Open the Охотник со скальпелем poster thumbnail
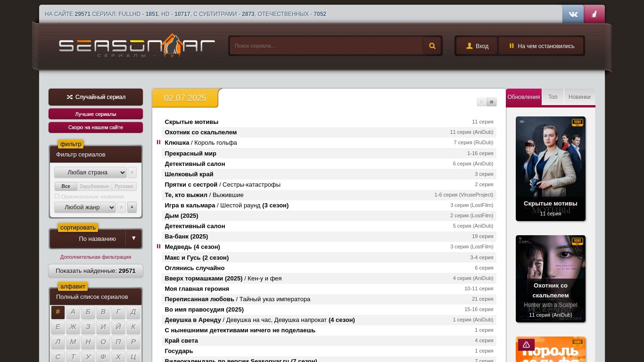 [x=551, y=279]
